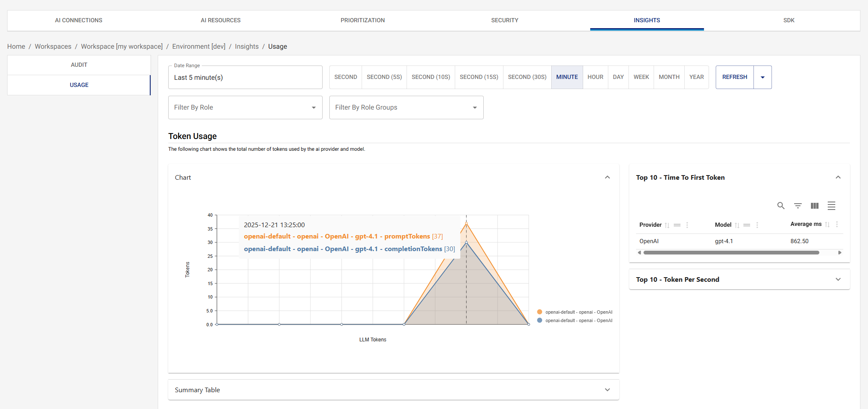Click right arrow of table horizontal scrollbar
The width and height of the screenshot is (868, 409).
[840, 253]
